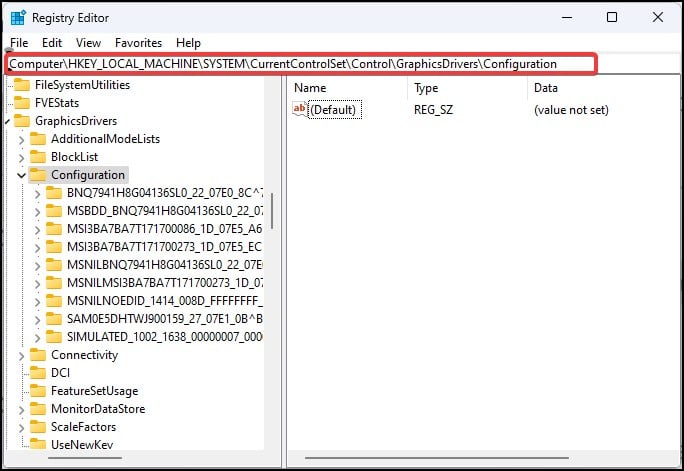Click the MSNILBNQ7941H8G04136SL0 folder icon
The image size is (684, 471).
pyautogui.click(x=54, y=265)
